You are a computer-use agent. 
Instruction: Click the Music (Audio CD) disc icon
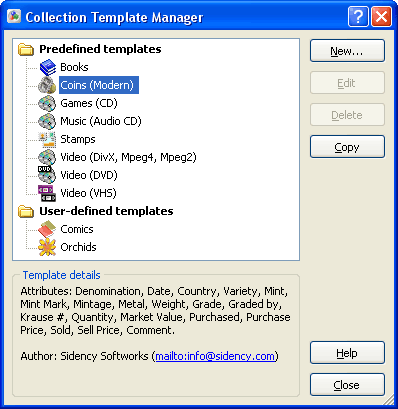[47, 121]
